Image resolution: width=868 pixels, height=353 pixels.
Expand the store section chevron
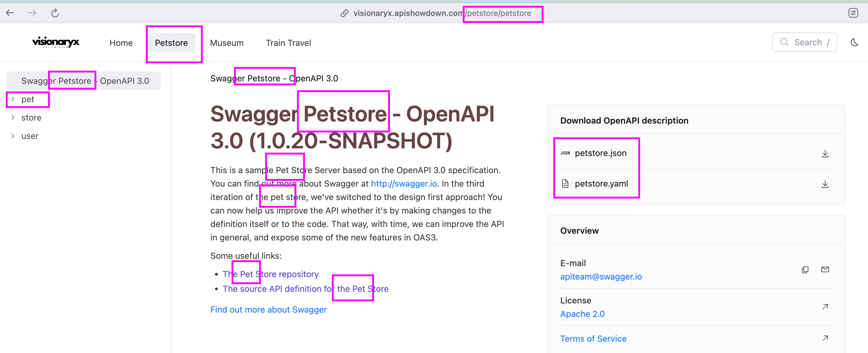point(13,117)
